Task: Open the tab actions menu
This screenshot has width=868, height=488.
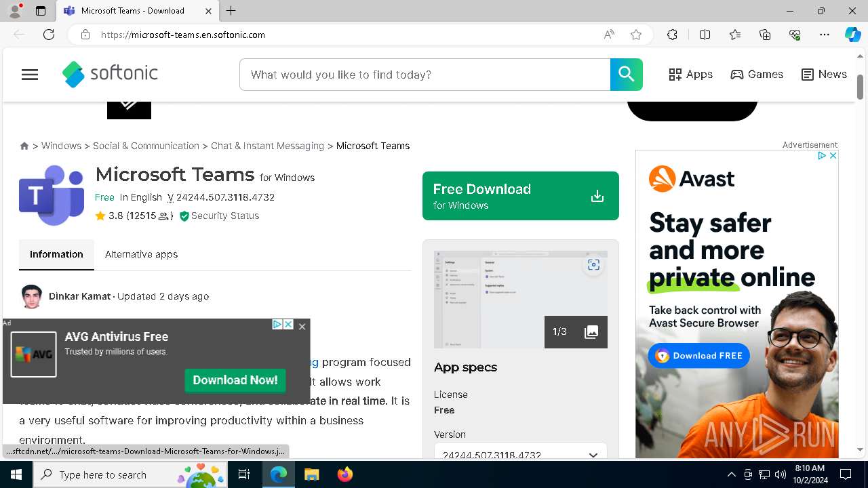Action: [41, 11]
